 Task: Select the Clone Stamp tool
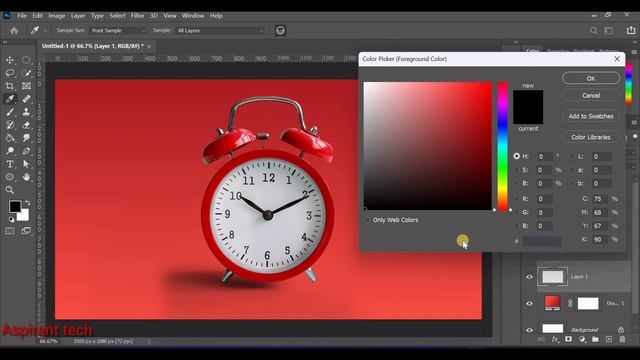[x=26, y=112]
